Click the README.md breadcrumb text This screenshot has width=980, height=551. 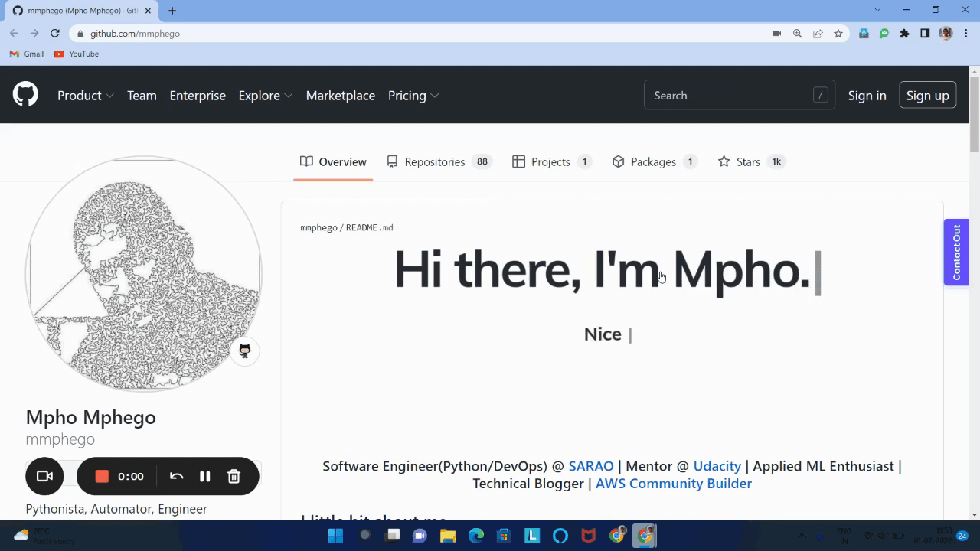click(x=370, y=227)
